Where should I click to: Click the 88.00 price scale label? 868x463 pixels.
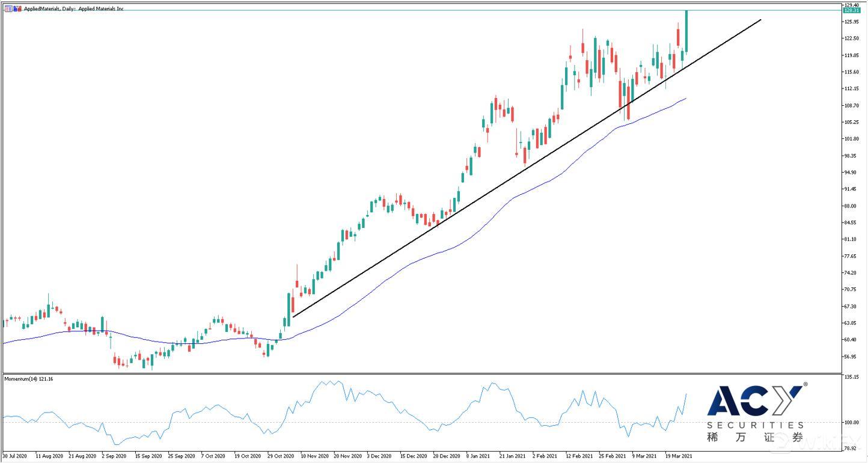850,206
